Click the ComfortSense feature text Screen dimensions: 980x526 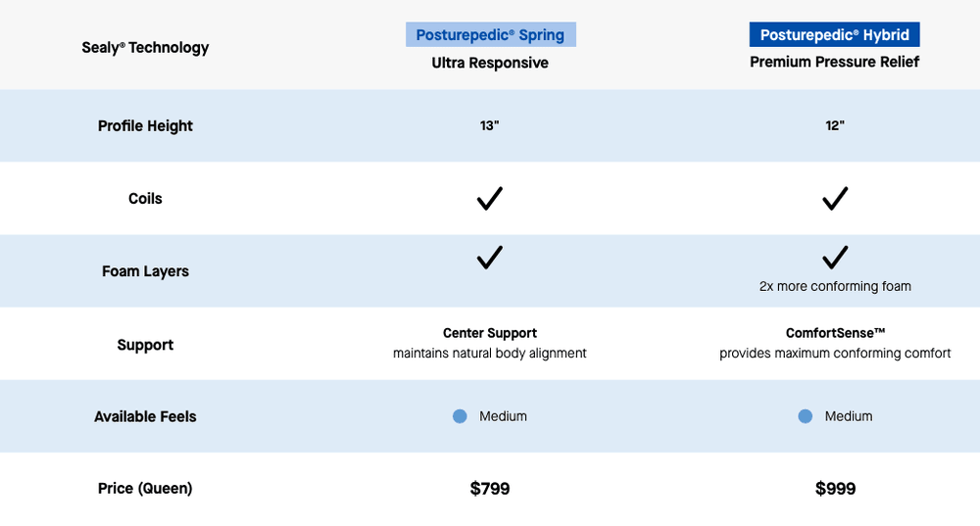pos(835,333)
